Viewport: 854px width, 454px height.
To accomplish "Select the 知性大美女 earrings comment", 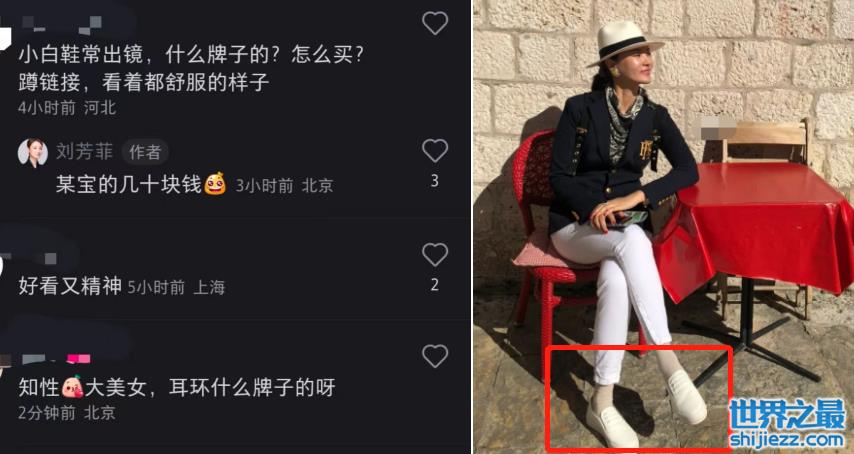I will click(x=177, y=388).
